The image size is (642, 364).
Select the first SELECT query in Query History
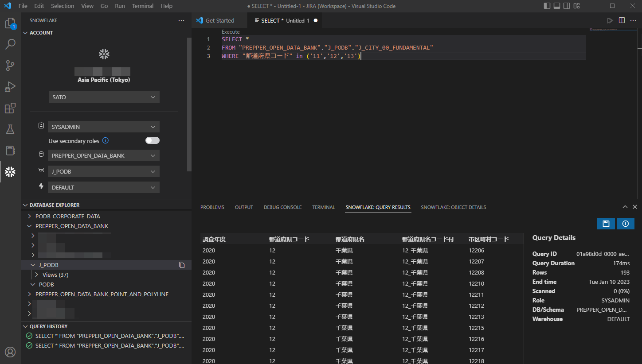106,336
